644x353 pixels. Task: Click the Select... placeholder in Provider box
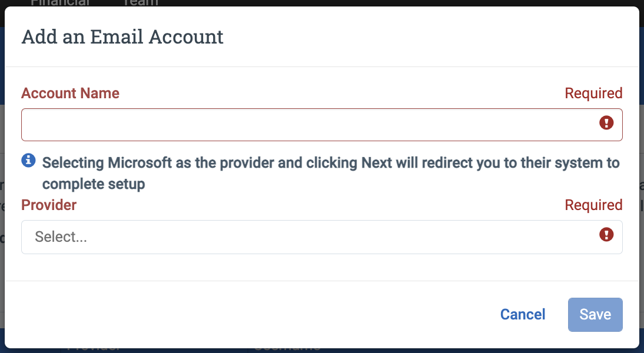(61, 237)
